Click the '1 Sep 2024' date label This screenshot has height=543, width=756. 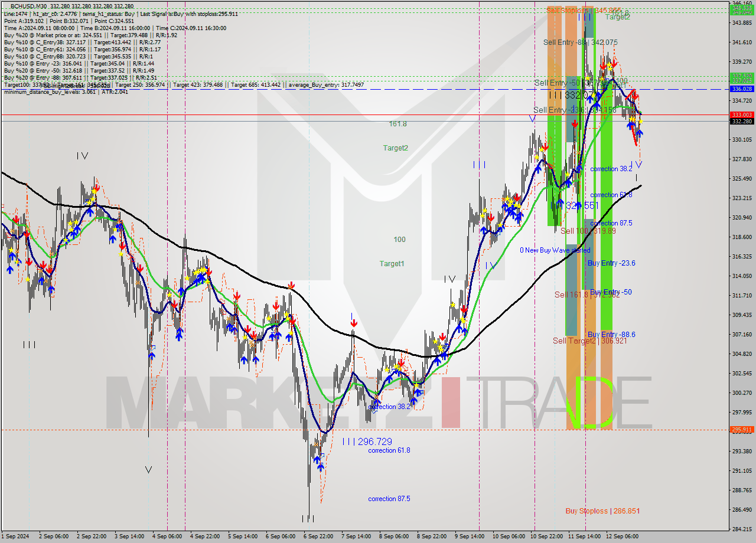point(15,537)
